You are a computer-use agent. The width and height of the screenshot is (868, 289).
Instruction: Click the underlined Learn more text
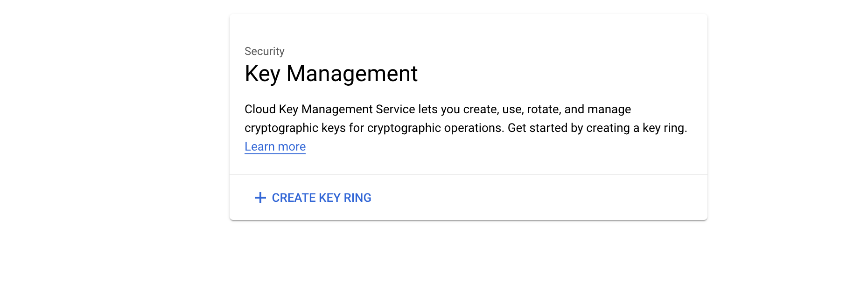pyautogui.click(x=275, y=147)
